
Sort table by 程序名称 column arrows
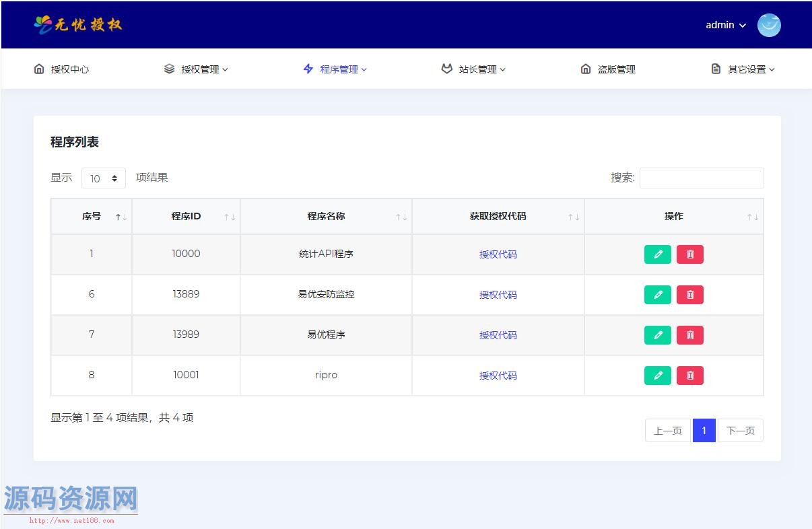[x=401, y=217]
